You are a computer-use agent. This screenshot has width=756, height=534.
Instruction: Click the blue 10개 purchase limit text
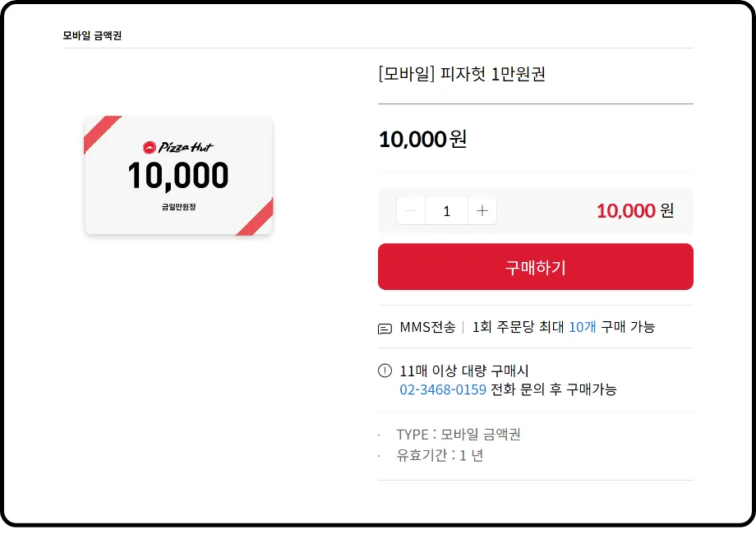pos(583,327)
